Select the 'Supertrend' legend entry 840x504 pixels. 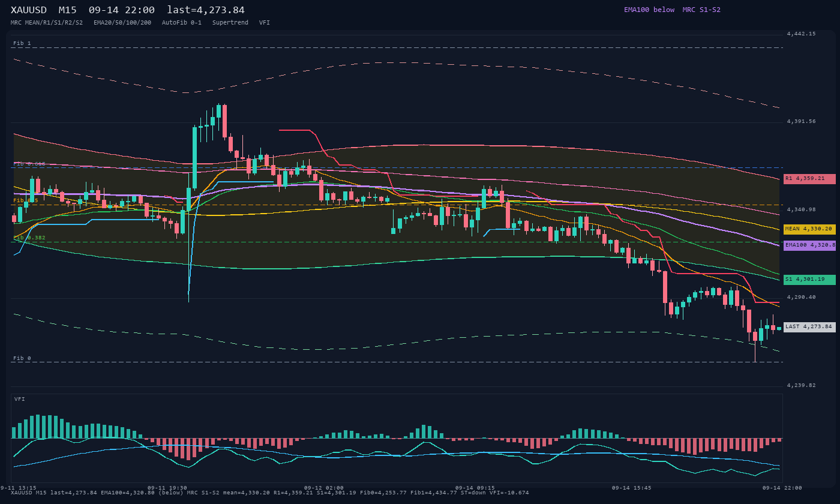tap(230, 23)
